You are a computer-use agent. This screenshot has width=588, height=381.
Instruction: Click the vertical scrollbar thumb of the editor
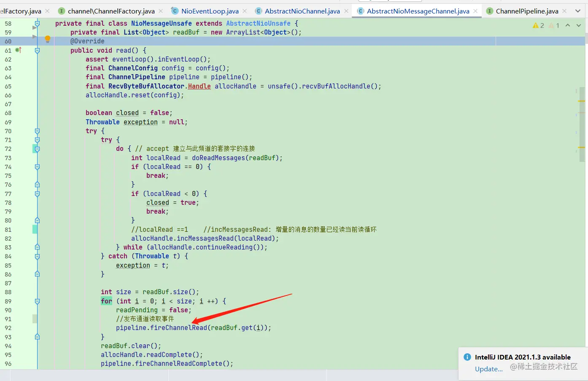click(x=582, y=124)
